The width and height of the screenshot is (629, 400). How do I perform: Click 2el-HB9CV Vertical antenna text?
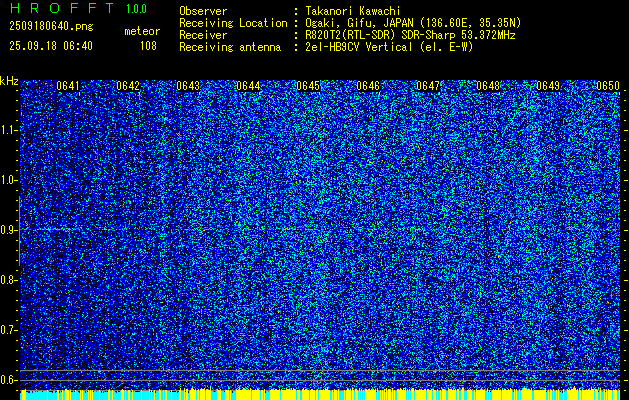389,47
